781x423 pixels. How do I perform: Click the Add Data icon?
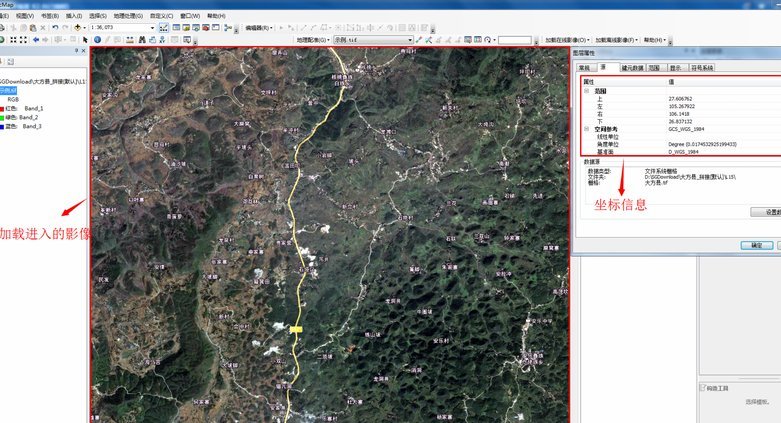(x=78, y=27)
